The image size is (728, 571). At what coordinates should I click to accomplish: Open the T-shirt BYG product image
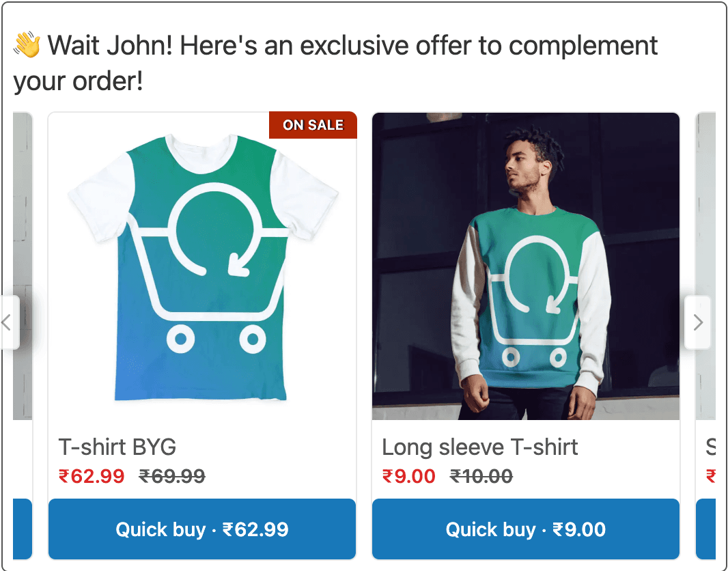(202, 266)
